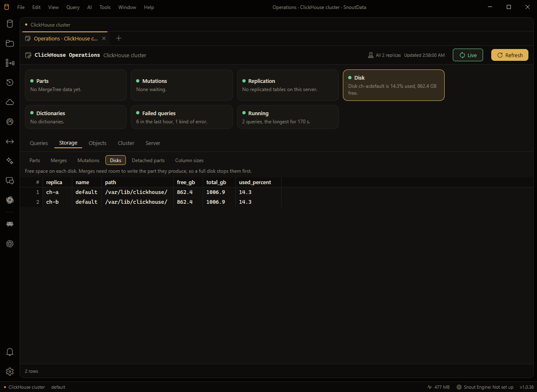Open the Tools menu
The image size is (537, 392).
coord(105,7)
